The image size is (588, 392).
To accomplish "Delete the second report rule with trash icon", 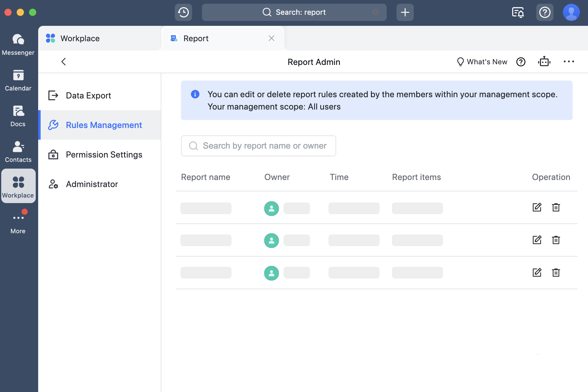I will (556, 240).
